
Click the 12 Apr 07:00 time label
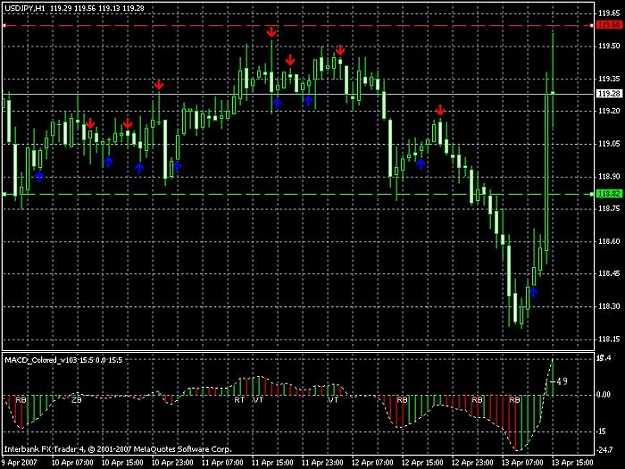(x=372, y=463)
